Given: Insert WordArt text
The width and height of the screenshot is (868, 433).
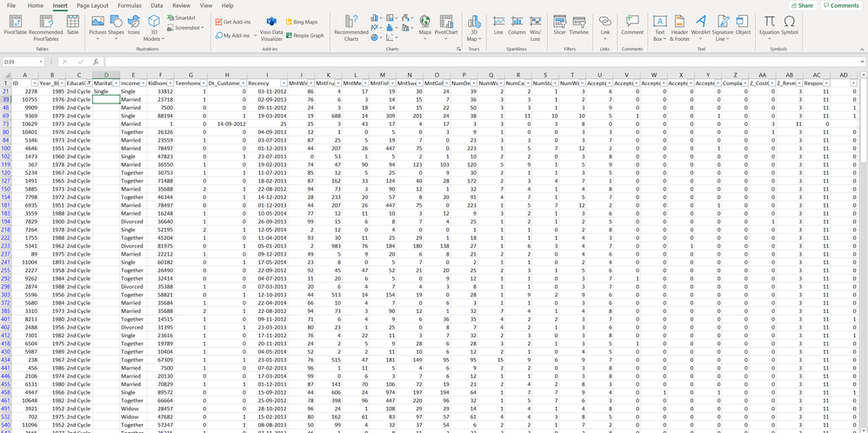Looking at the screenshot, I should click(x=700, y=25).
